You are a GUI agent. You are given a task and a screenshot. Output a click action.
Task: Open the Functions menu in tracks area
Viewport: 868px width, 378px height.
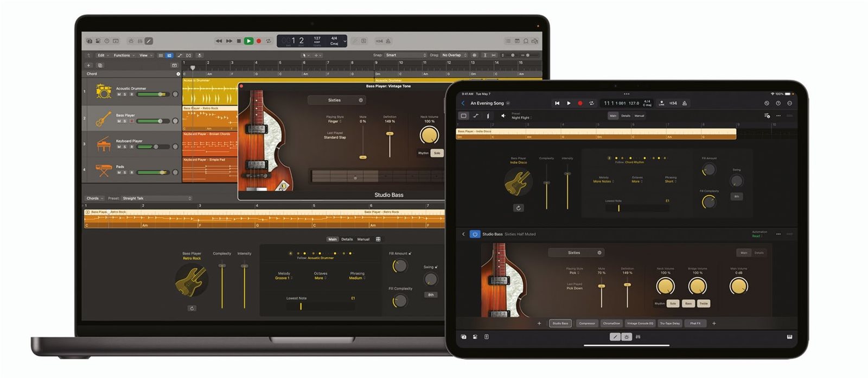pyautogui.click(x=124, y=55)
